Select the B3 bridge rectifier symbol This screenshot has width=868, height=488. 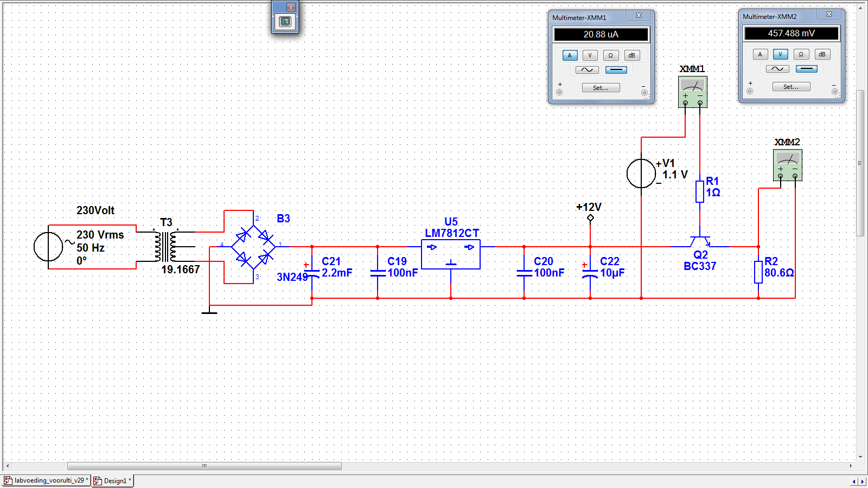[253, 247]
